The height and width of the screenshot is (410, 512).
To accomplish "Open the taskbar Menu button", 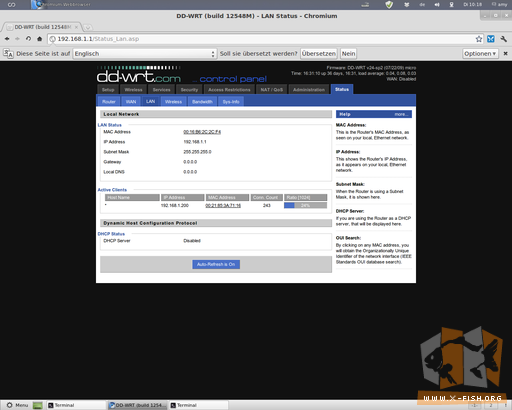I will coord(18,405).
